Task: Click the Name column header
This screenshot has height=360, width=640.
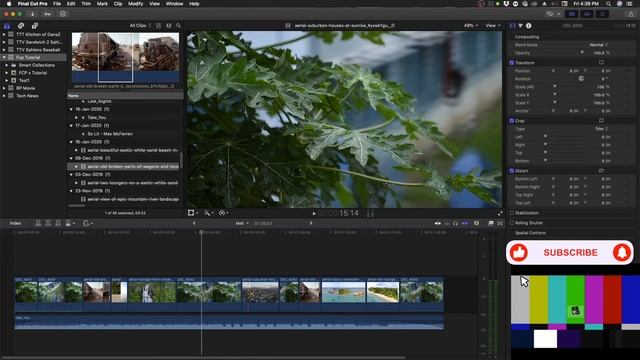Action: pos(125,96)
